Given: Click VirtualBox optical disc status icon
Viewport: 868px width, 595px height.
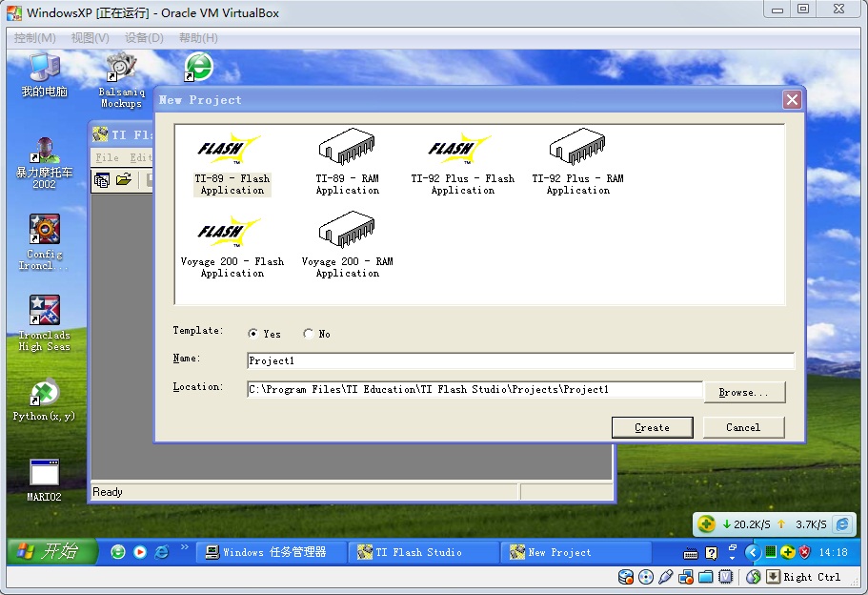Looking at the screenshot, I should point(645,577).
